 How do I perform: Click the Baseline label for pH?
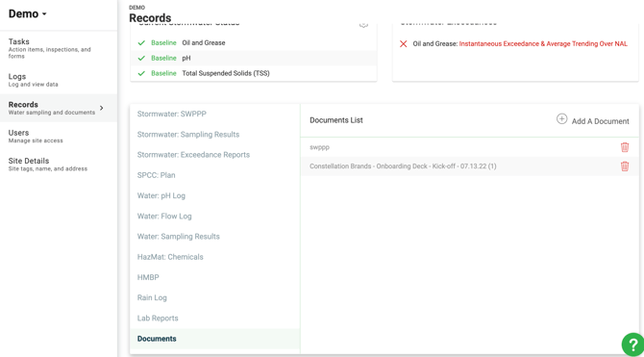[163, 58]
